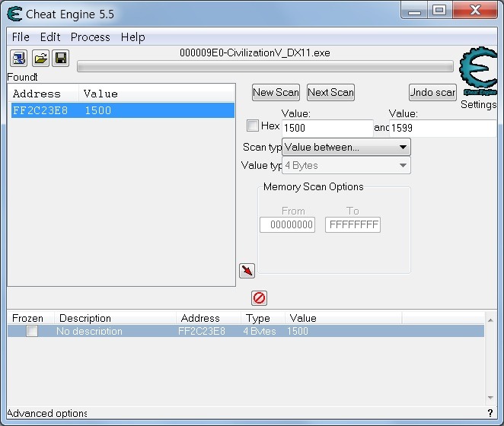Click the New Scan button
This screenshot has width=504, height=426.
coord(276,93)
